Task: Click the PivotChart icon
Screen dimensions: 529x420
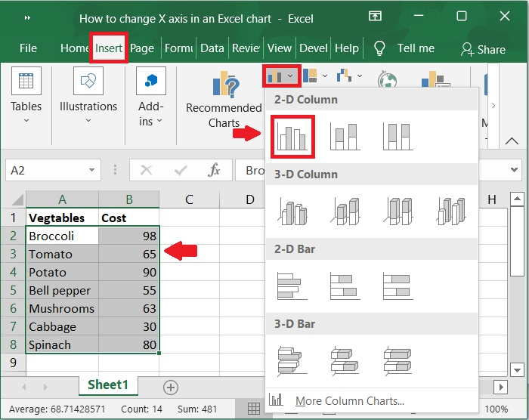Action: pos(435,79)
